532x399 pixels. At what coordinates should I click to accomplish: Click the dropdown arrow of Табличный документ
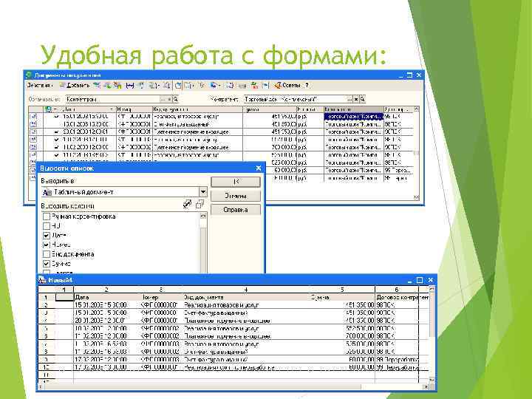click(x=202, y=192)
